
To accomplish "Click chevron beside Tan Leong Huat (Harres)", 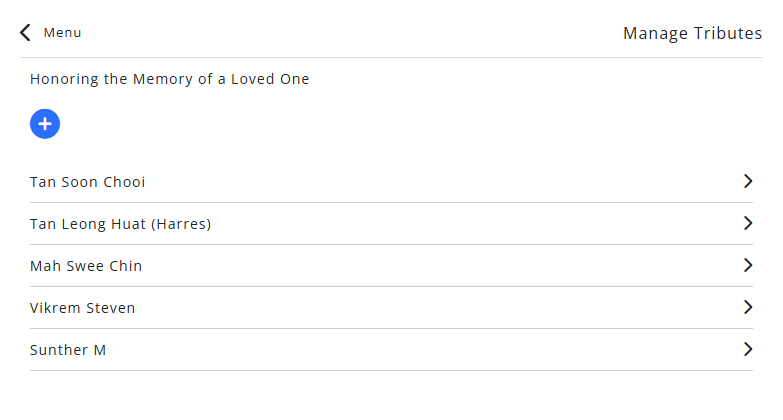I will coord(747,223).
